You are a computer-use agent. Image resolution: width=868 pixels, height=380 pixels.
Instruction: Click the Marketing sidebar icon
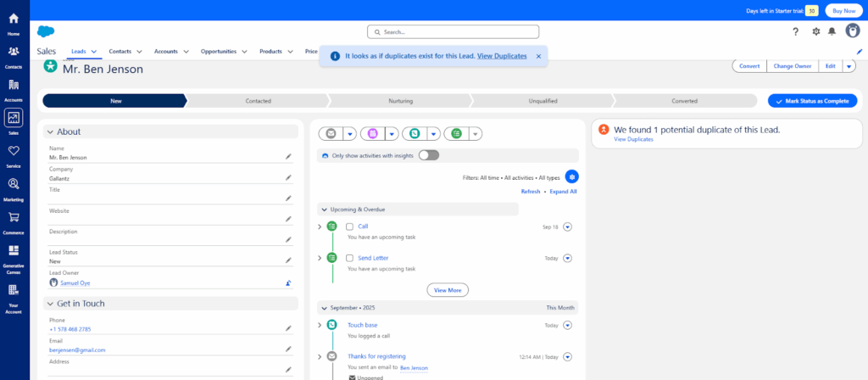click(14, 187)
